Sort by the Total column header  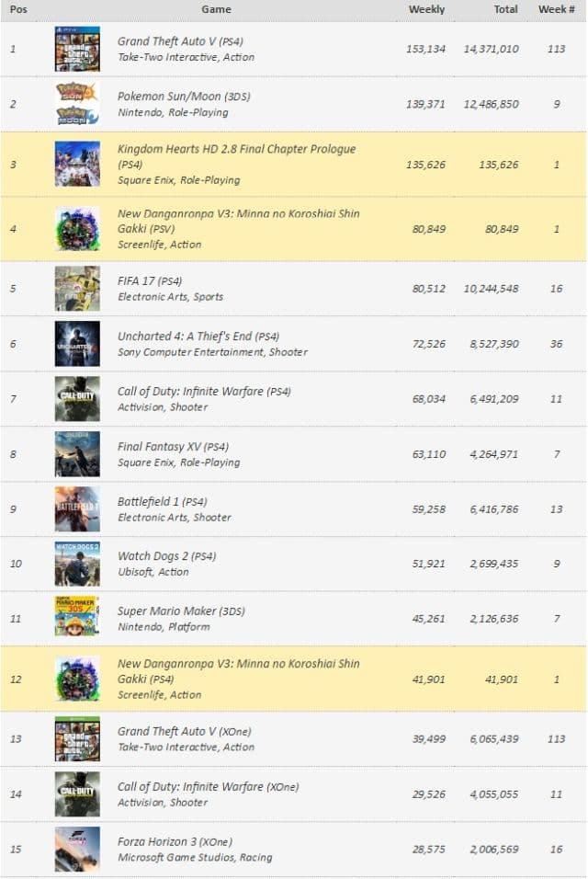(x=505, y=9)
